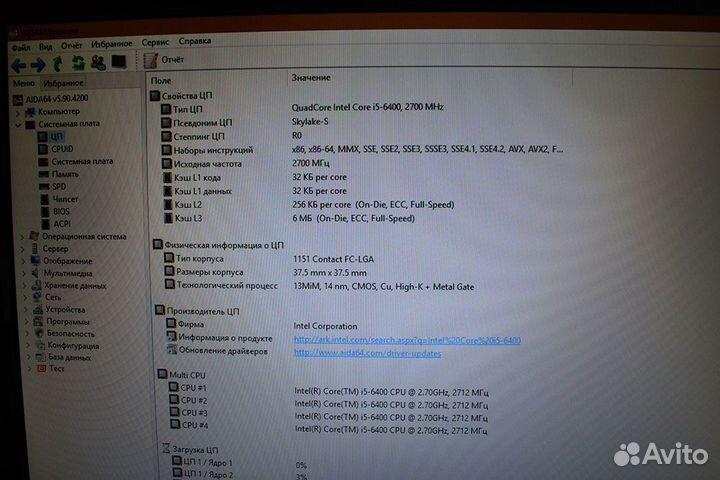Select the Тип ЦП row
720x480 pixels.
tap(303, 108)
